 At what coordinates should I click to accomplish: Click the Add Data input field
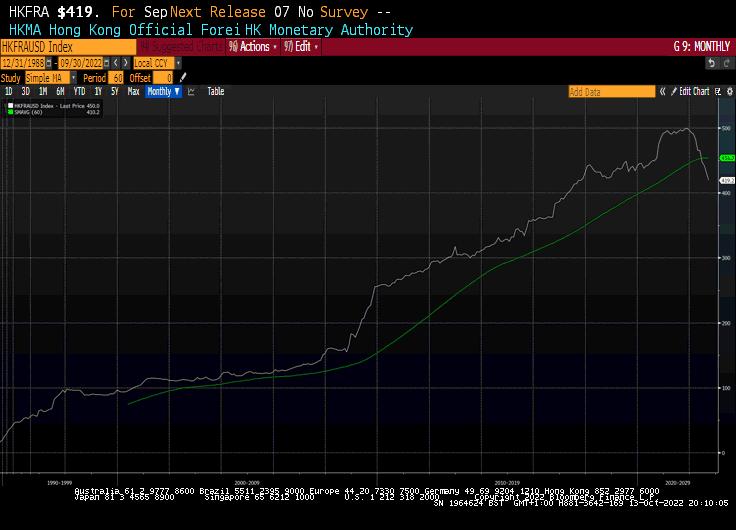611,91
